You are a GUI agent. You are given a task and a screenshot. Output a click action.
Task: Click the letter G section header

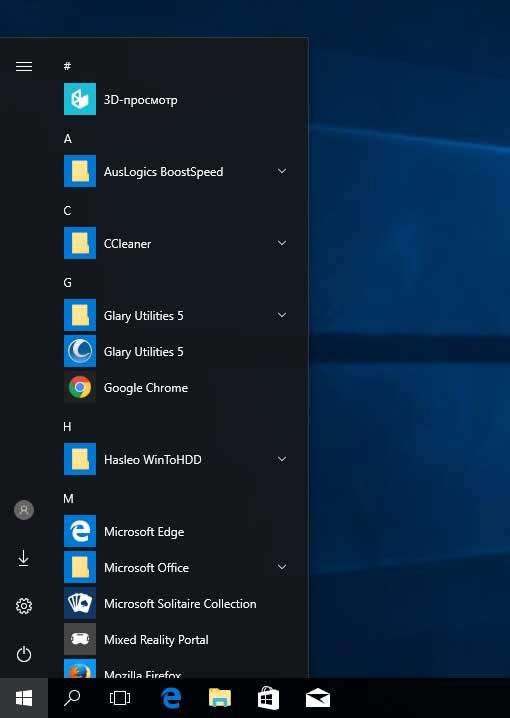(67, 283)
